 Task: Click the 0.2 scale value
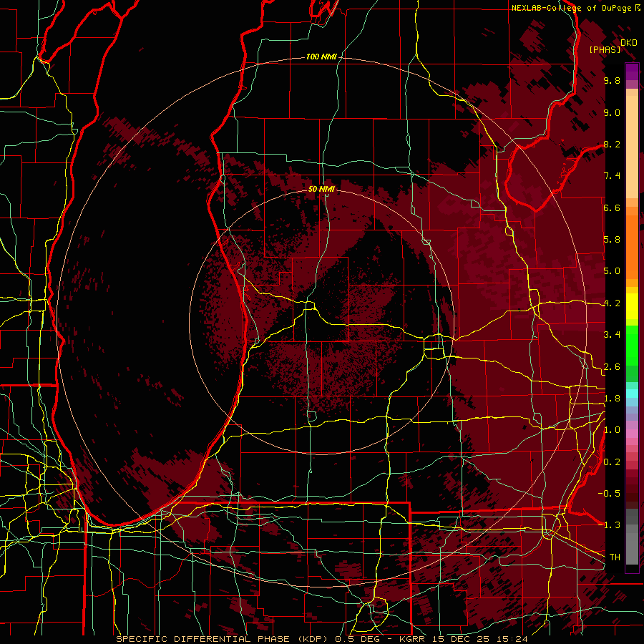(612, 462)
